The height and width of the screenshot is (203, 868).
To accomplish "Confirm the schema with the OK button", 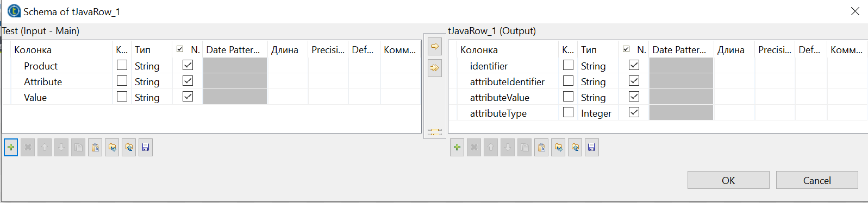I will (x=728, y=180).
